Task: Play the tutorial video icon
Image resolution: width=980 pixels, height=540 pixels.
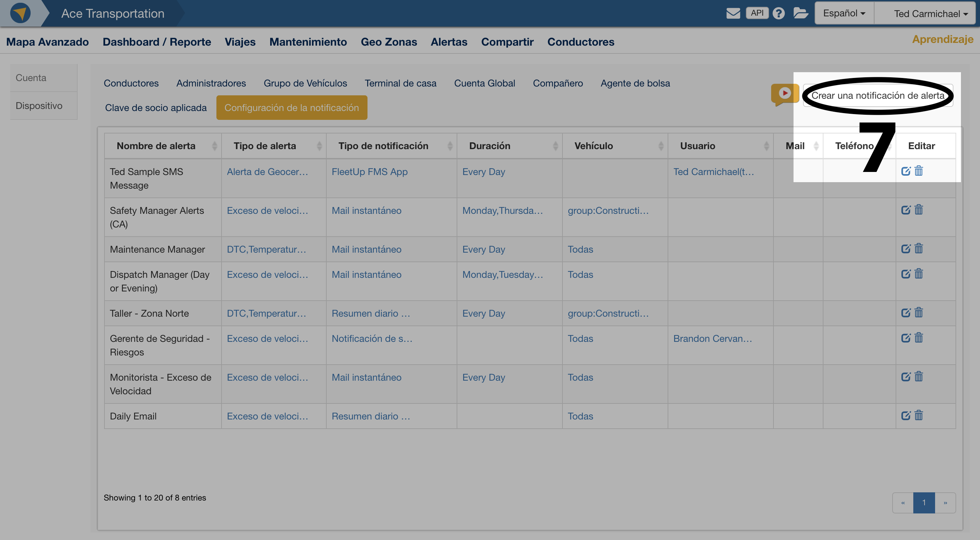Action: tap(784, 94)
